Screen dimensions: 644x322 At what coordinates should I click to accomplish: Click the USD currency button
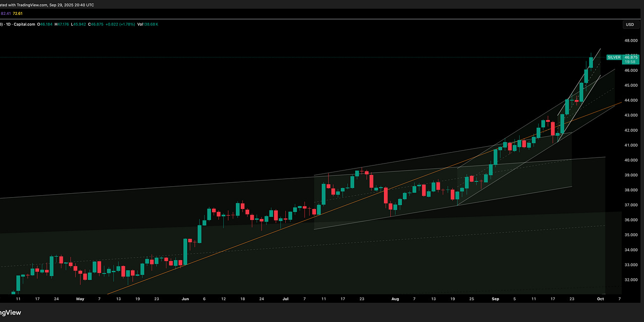click(x=630, y=24)
